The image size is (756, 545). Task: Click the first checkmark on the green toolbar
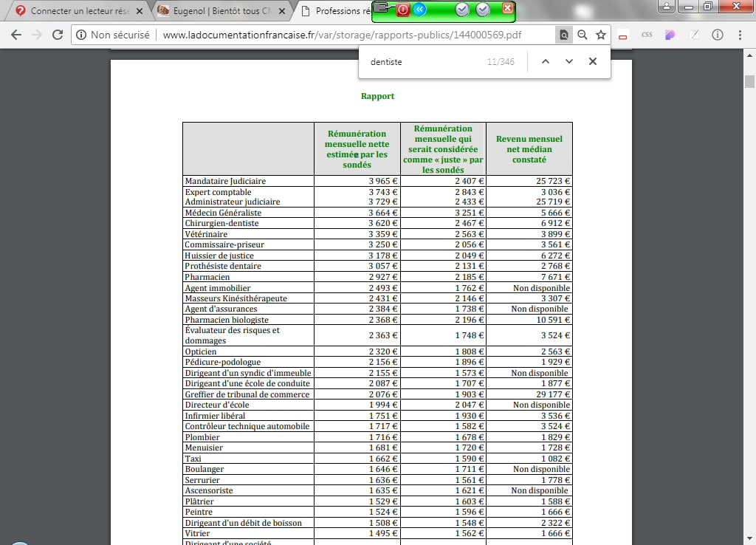pyautogui.click(x=462, y=10)
